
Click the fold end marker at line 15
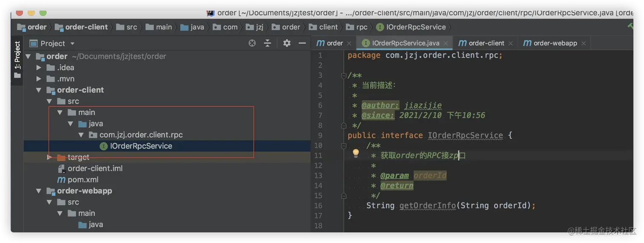pos(343,196)
